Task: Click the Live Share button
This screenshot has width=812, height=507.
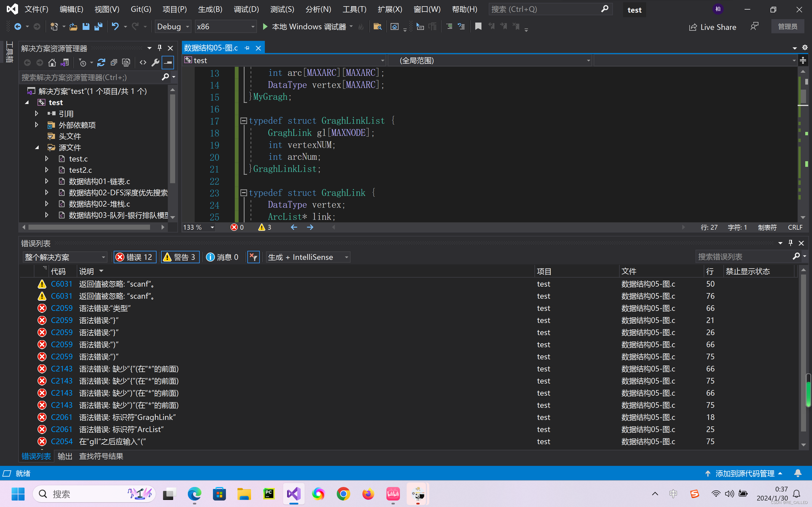Action: [712, 27]
